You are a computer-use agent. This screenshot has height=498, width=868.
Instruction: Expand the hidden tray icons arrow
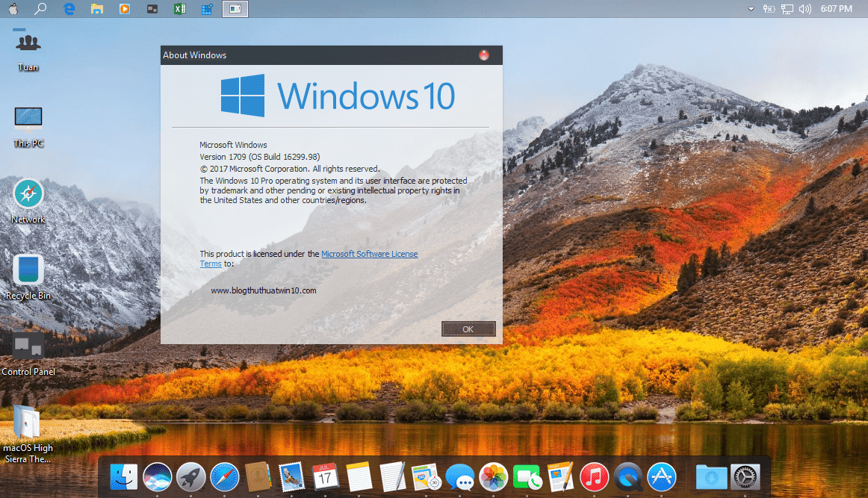click(751, 9)
